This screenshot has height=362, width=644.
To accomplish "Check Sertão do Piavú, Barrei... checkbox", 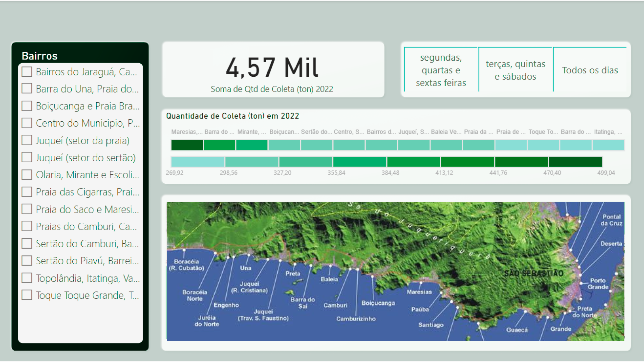I will click(x=27, y=261).
